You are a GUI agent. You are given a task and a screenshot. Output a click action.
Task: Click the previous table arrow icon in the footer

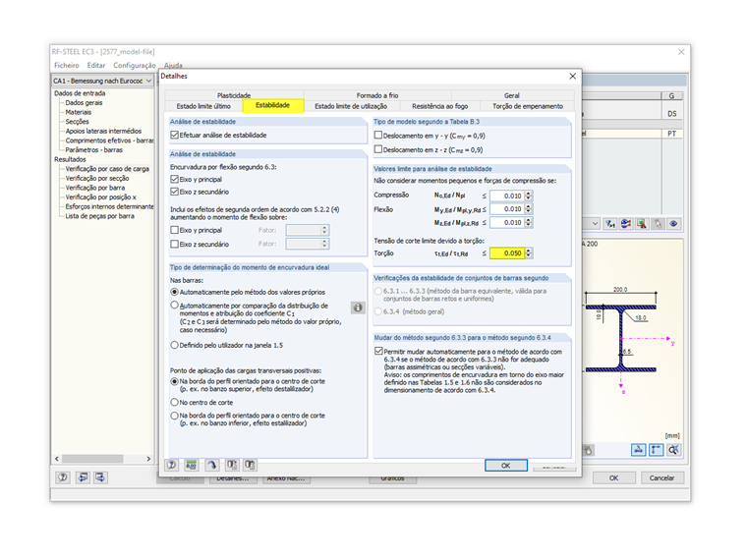point(83,477)
